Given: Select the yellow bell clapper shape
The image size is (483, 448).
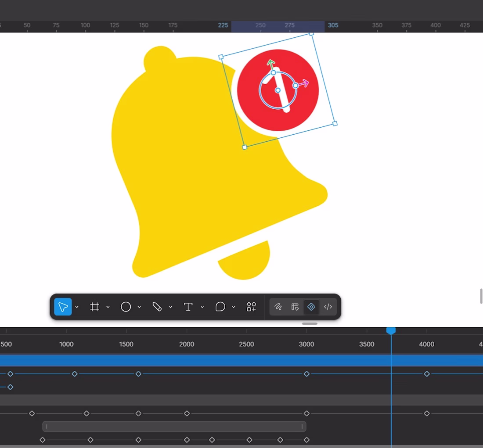Looking at the screenshot, I should (246, 262).
